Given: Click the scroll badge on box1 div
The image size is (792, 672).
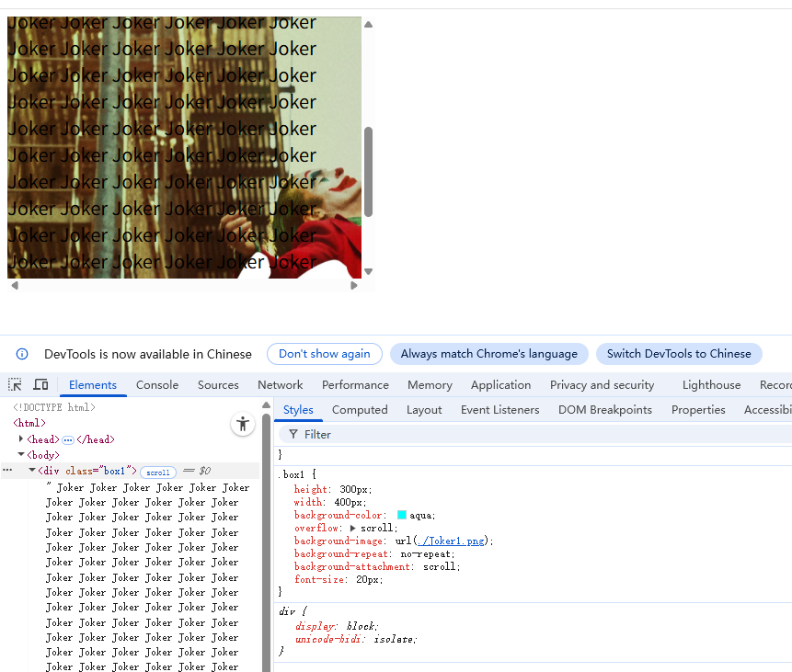Looking at the screenshot, I should click(158, 473).
